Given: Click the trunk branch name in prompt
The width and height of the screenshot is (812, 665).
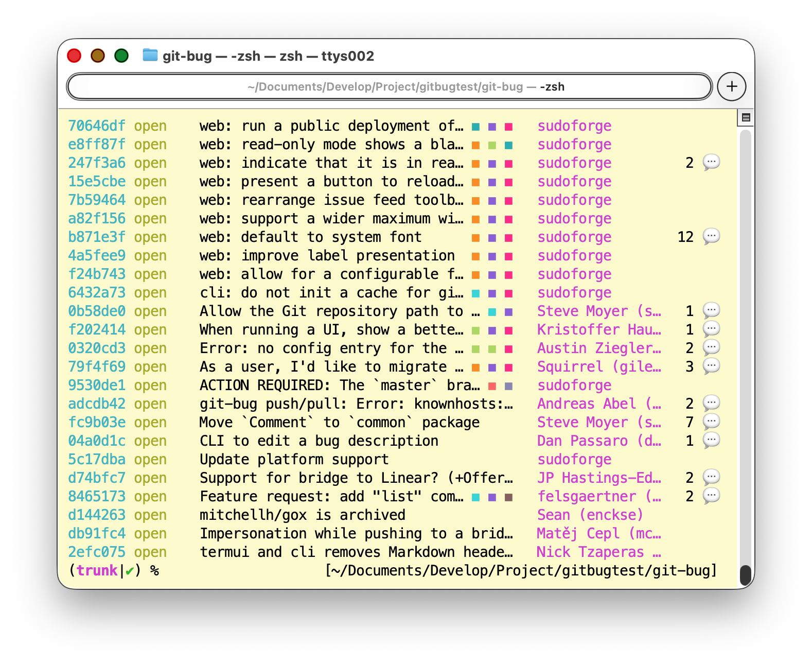Looking at the screenshot, I should point(97,570).
